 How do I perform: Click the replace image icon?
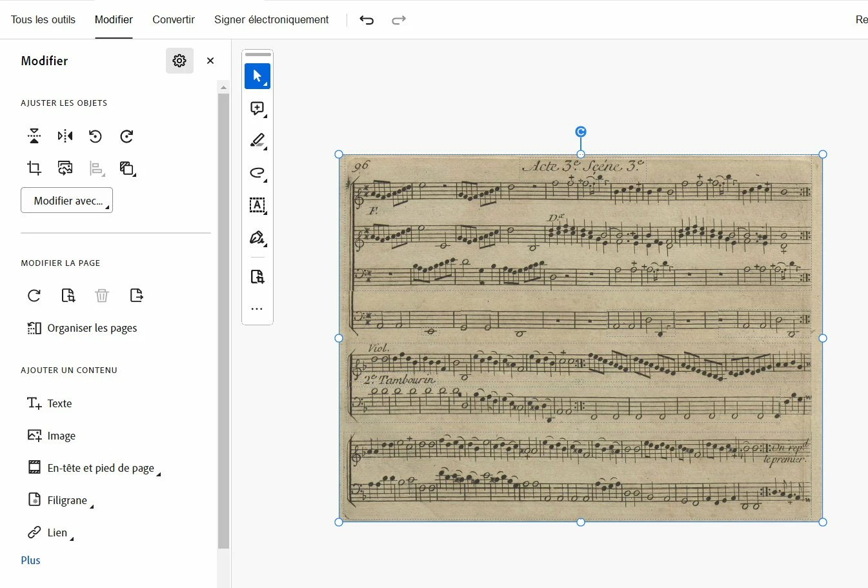click(x=65, y=168)
